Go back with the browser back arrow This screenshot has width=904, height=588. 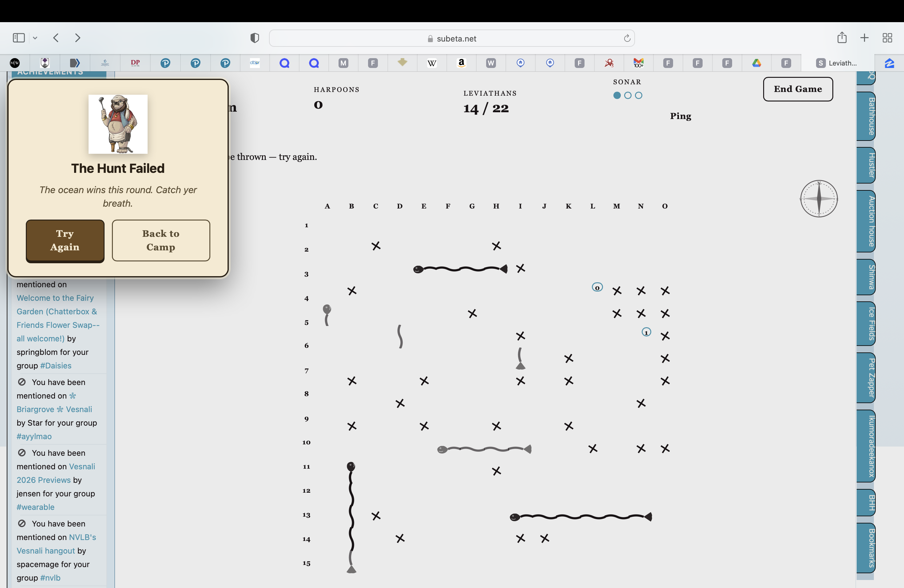[56, 38]
